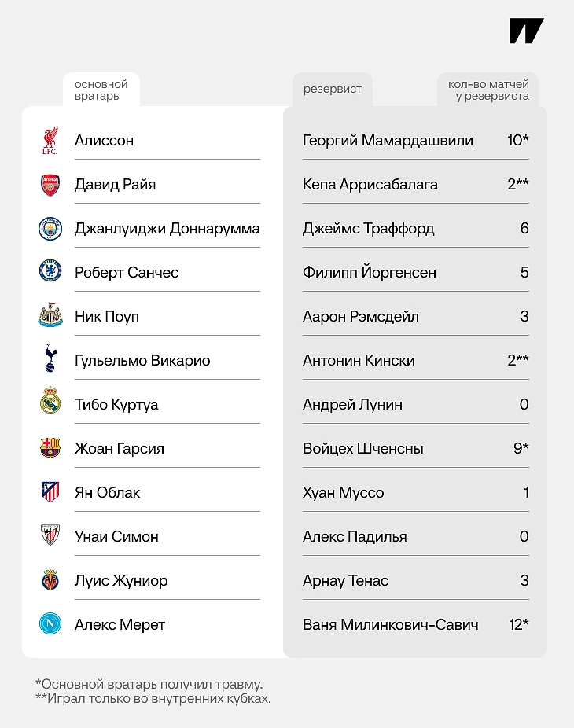
Task: Click the Arsenal club crest icon
Action: (50, 185)
